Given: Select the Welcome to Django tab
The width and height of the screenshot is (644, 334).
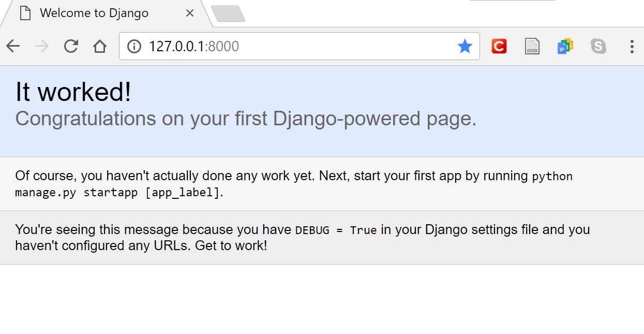Looking at the screenshot, I should click(106, 13).
